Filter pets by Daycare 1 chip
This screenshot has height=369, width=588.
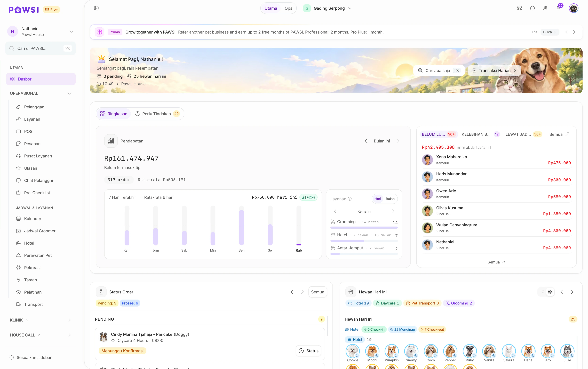tap(387, 303)
